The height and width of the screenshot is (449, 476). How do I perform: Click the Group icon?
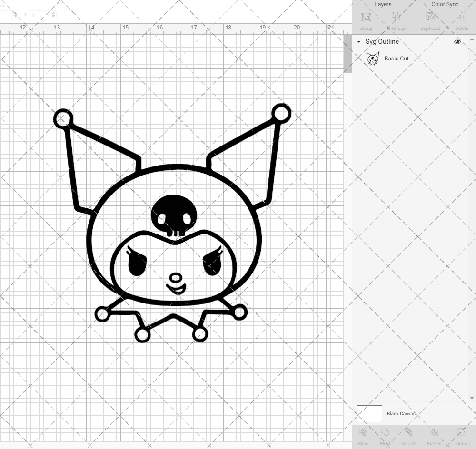click(366, 17)
